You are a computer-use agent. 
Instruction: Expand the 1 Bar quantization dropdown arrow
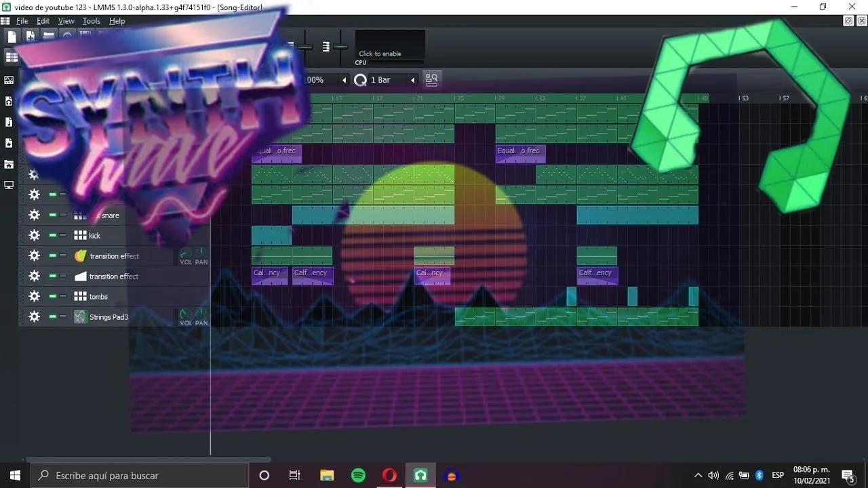click(x=412, y=80)
